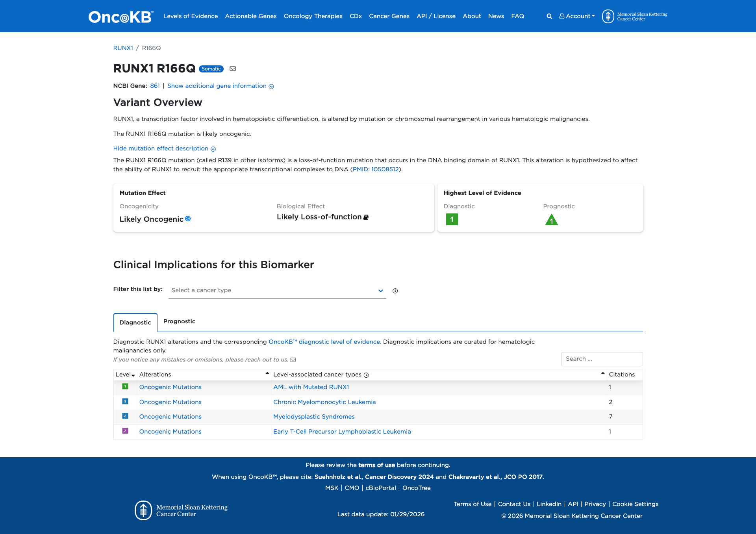Click the oncogenicity badge icon beside Likely Oncogenic
The image size is (756, 534).
point(188,219)
